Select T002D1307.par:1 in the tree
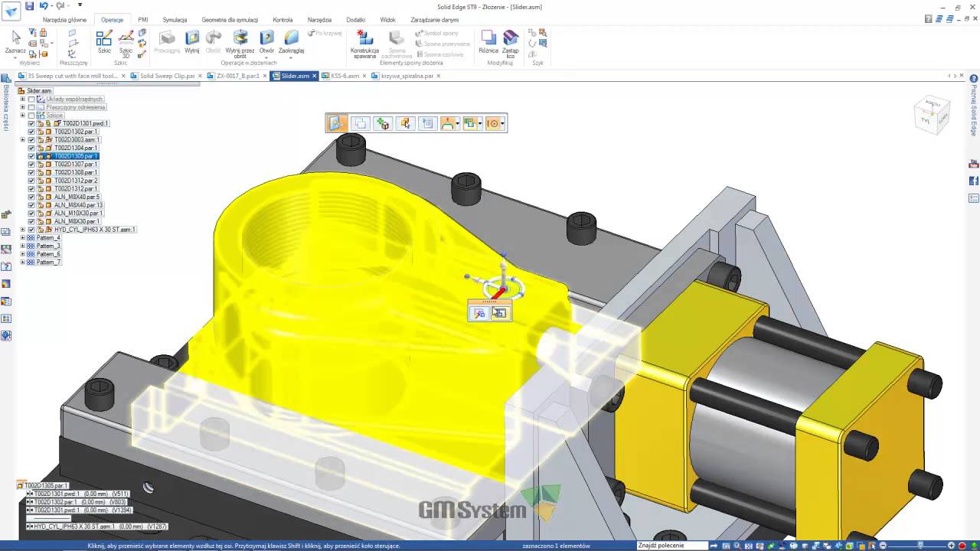 [75, 165]
